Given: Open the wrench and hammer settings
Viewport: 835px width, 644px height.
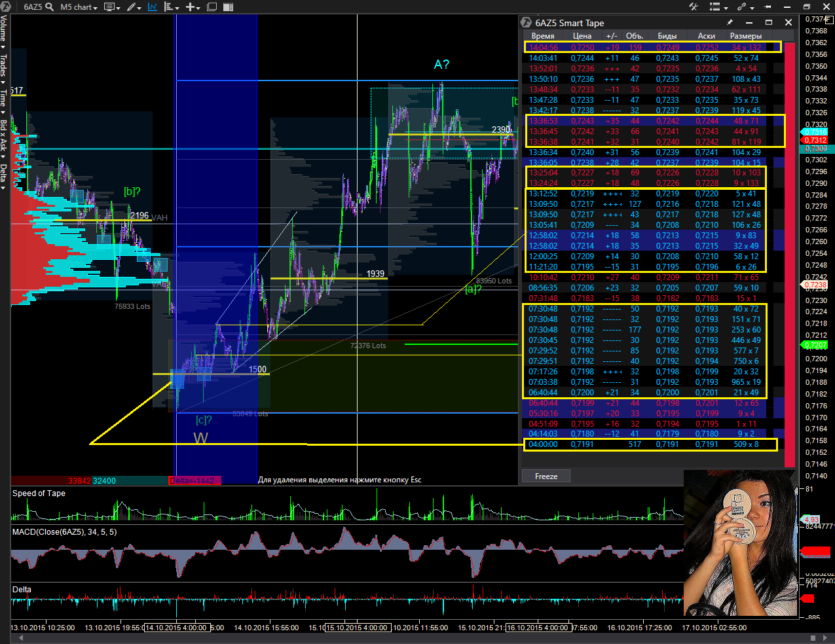Looking at the screenshot, I should [694, 7].
